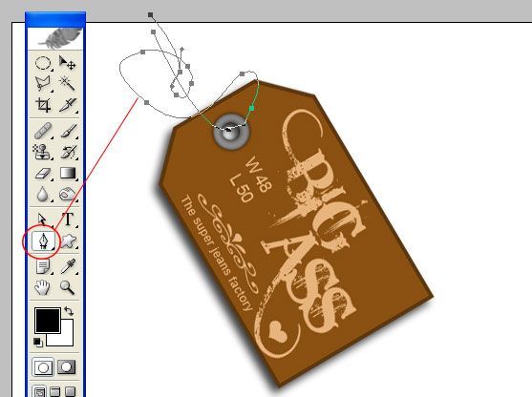The height and width of the screenshot is (397, 532).
Task: Select the Hand tool
Action: tap(42, 287)
